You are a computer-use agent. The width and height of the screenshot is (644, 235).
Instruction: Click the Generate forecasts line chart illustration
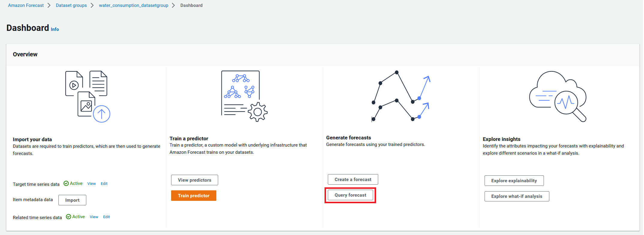[401, 96]
